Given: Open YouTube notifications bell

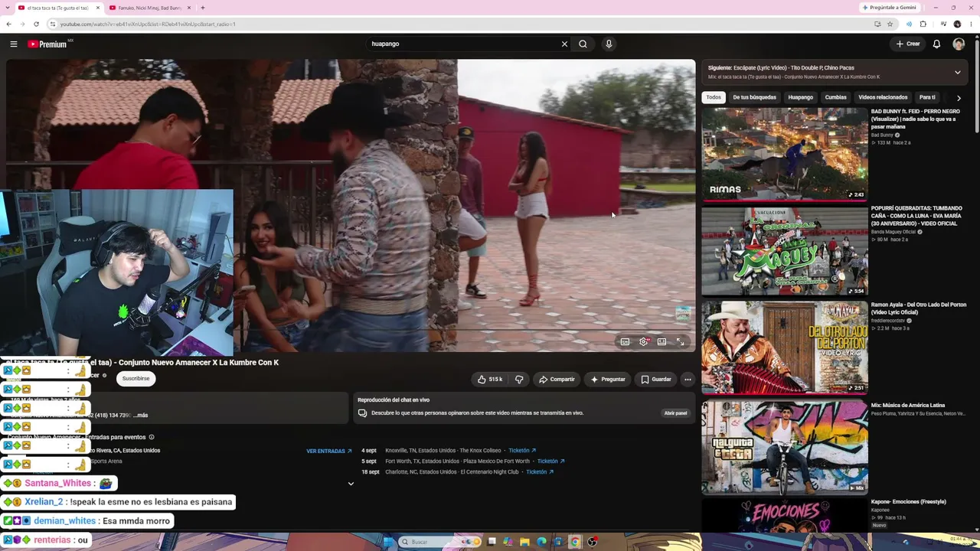Looking at the screenshot, I should pyautogui.click(x=936, y=44).
